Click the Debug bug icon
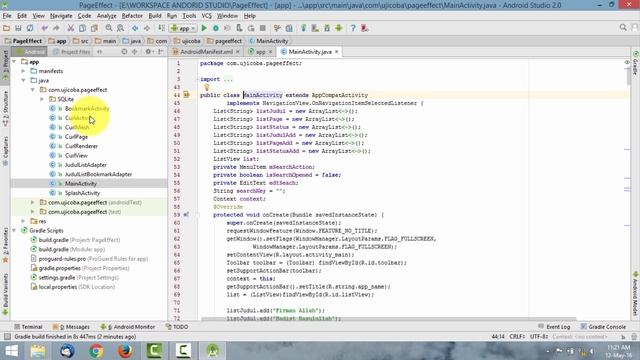This screenshot has height=360, width=640. click(x=216, y=28)
